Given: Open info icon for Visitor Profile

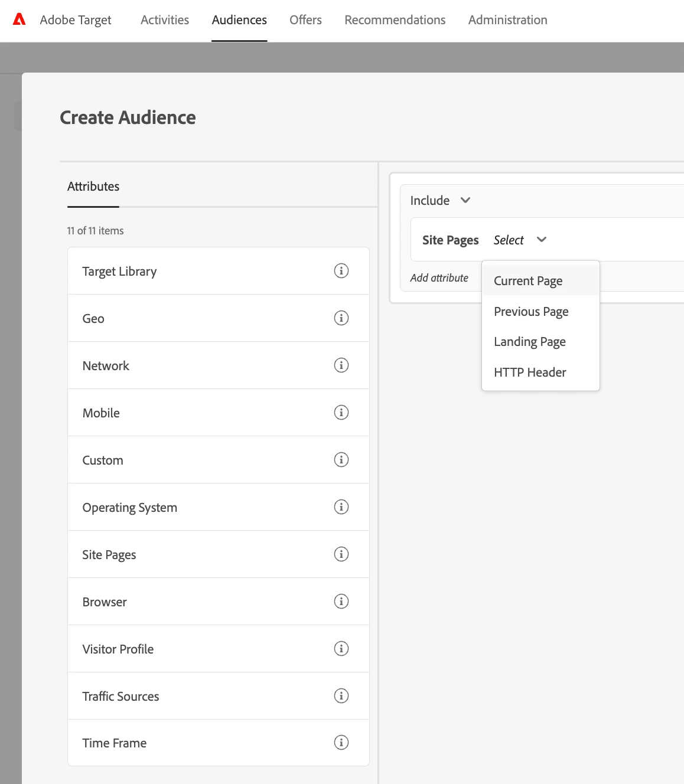Looking at the screenshot, I should 341,649.
